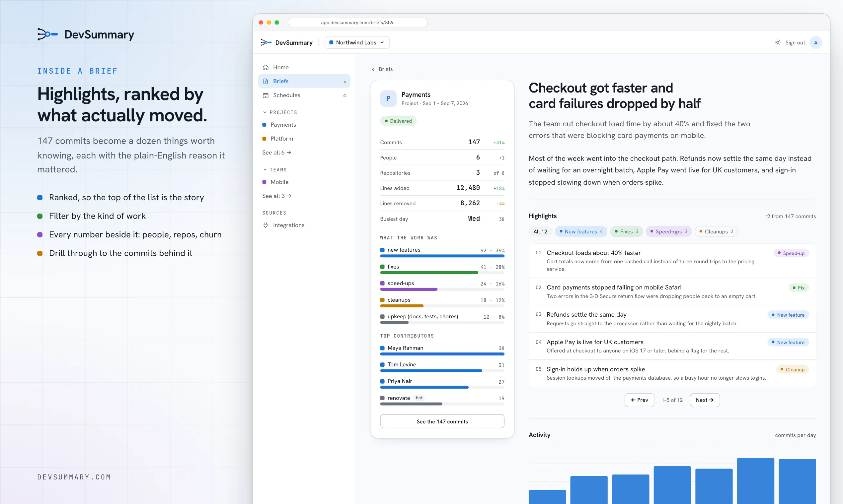Click the Lines added 12,480 stat

442,188
